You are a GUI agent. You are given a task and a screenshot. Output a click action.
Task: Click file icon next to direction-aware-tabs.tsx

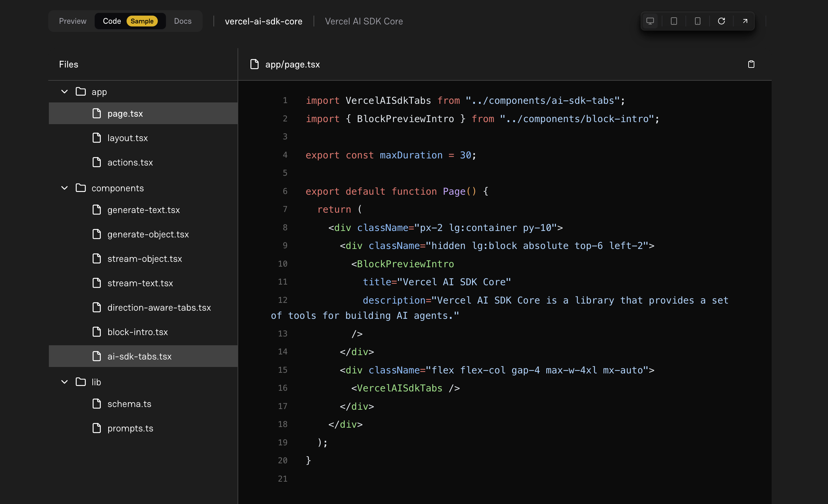pyautogui.click(x=97, y=307)
